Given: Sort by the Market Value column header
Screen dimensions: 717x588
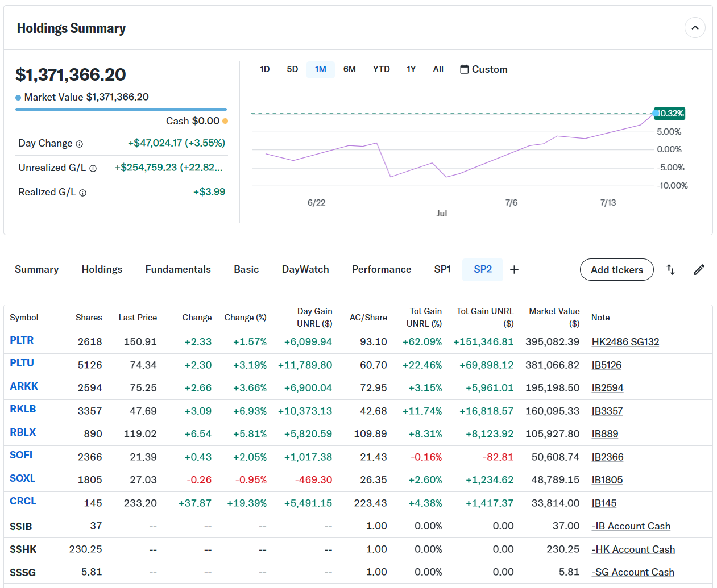Looking at the screenshot, I should click(x=554, y=317).
